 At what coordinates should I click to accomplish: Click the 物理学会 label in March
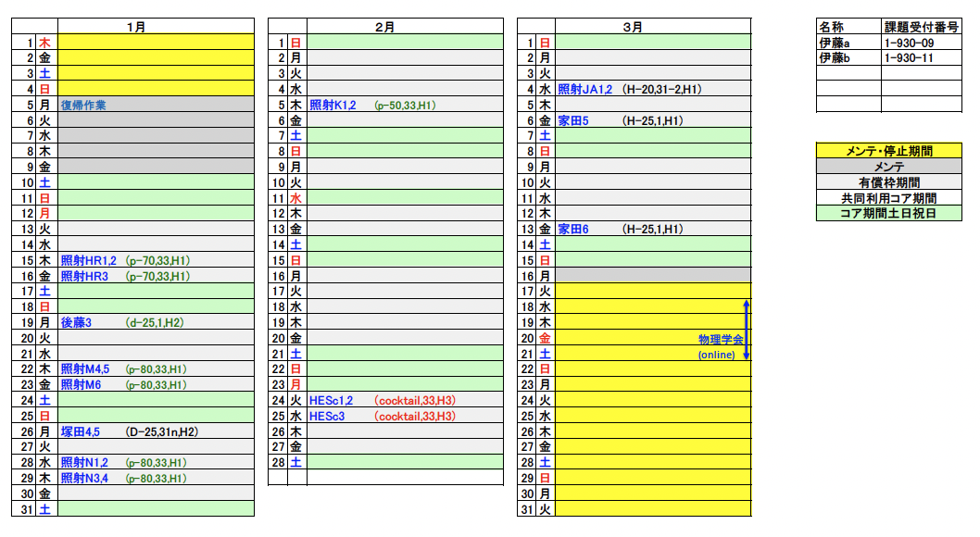720,340
